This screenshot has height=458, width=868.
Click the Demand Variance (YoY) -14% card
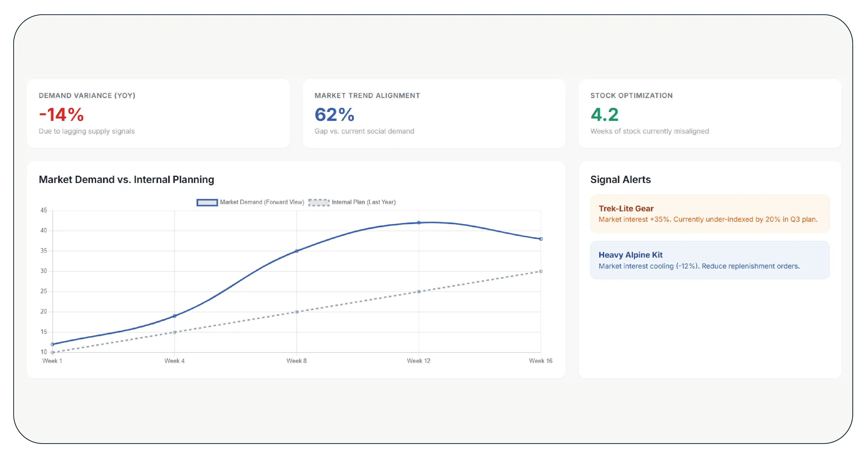[x=158, y=113]
